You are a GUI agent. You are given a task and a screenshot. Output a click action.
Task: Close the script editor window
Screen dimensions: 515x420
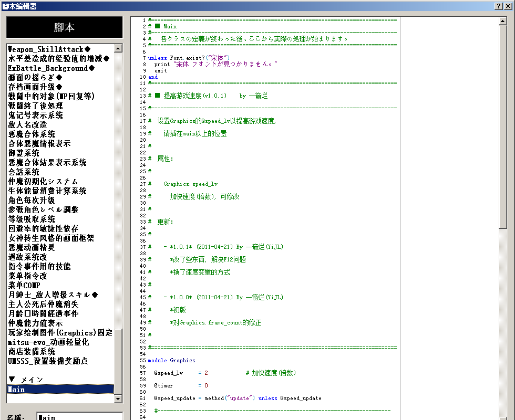tap(508, 6)
